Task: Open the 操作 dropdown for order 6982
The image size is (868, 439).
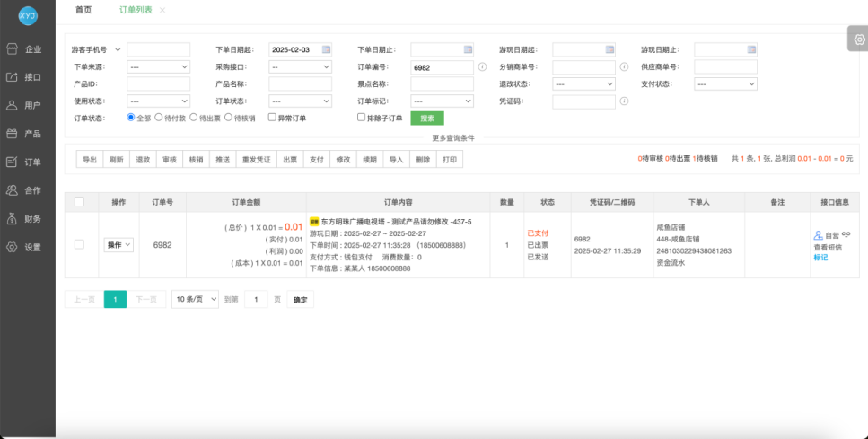Action: (x=119, y=245)
